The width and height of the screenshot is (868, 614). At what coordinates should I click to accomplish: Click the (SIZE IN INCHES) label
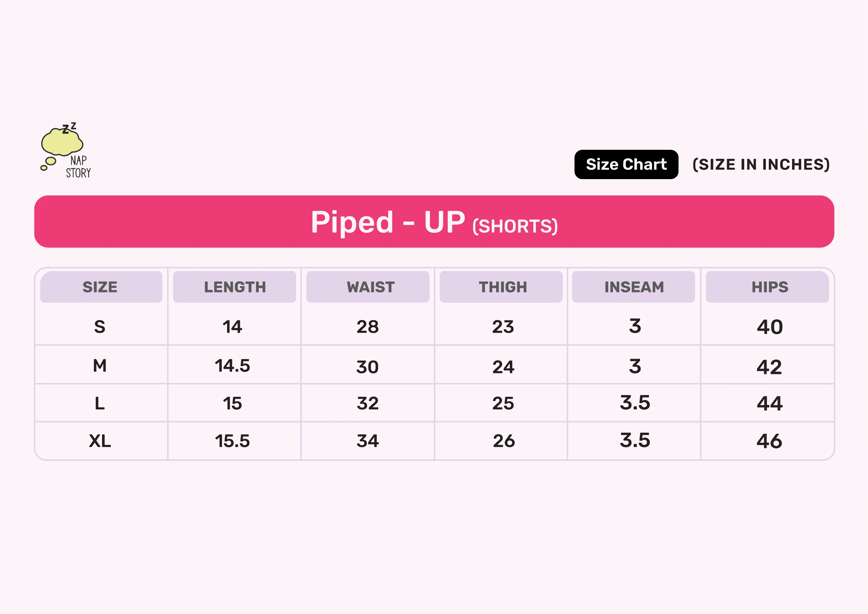(761, 165)
